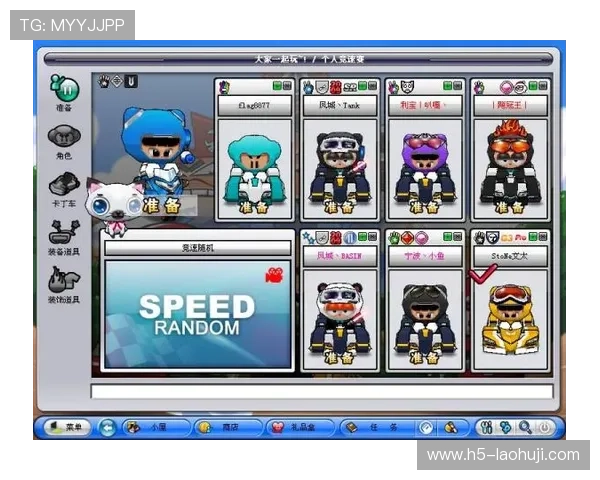Select the SPEED RANDOM map thumbnail

pyautogui.click(x=196, y=313)
